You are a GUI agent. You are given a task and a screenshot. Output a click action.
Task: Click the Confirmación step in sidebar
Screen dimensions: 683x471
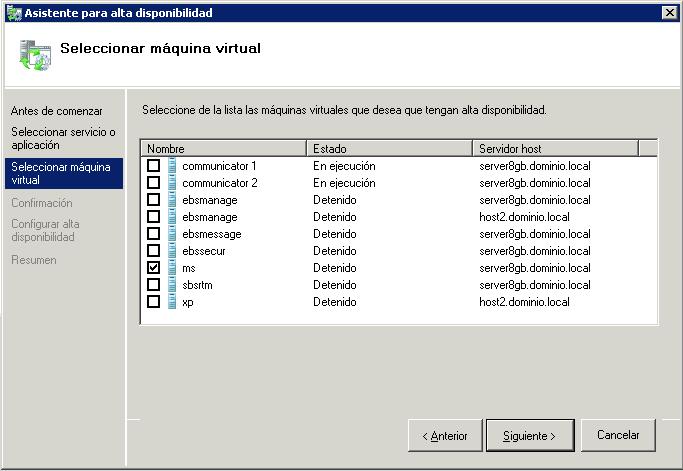point(42,203)
